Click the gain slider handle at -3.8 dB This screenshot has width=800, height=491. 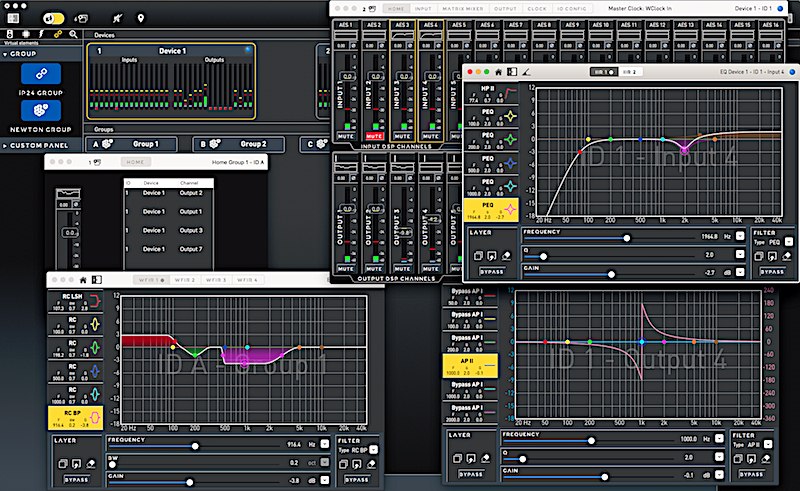(x=190, y=482)
